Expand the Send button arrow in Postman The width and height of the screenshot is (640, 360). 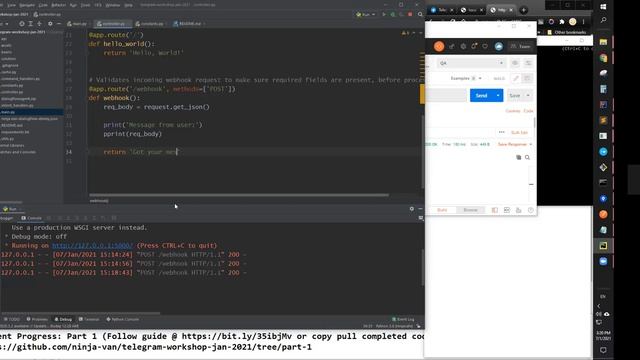[x=498, y=95]
